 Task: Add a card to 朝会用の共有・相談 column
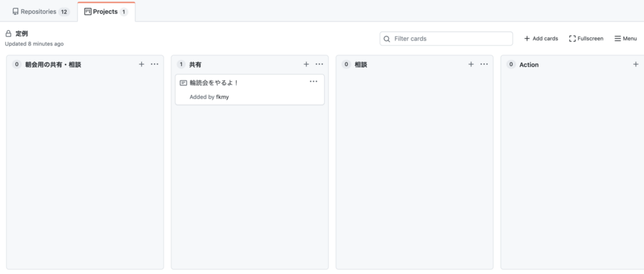point(141,64)
